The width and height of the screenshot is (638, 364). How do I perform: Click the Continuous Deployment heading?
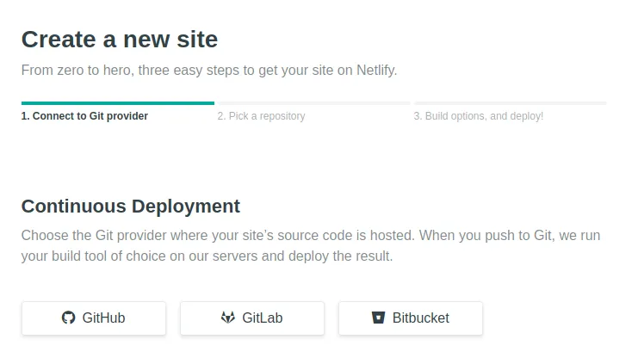[x=131, y=207]
